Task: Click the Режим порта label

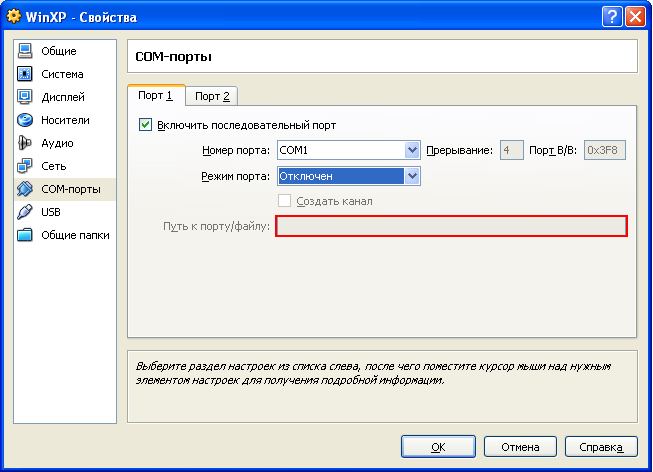Action: click(x=236, y=177)
